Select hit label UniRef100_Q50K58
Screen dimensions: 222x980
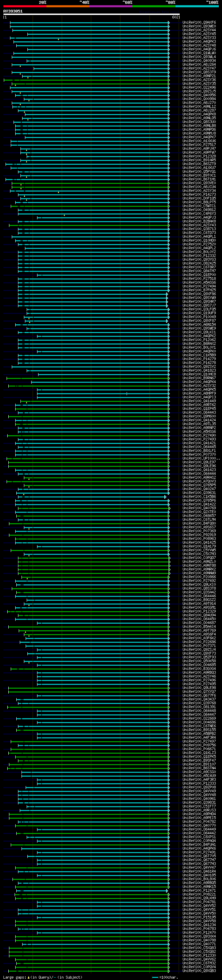pyautogui.click(x=199, y=661)
